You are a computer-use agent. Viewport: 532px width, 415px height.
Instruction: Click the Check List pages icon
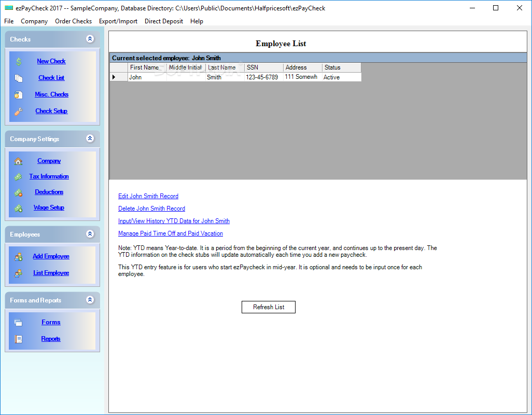19,78
